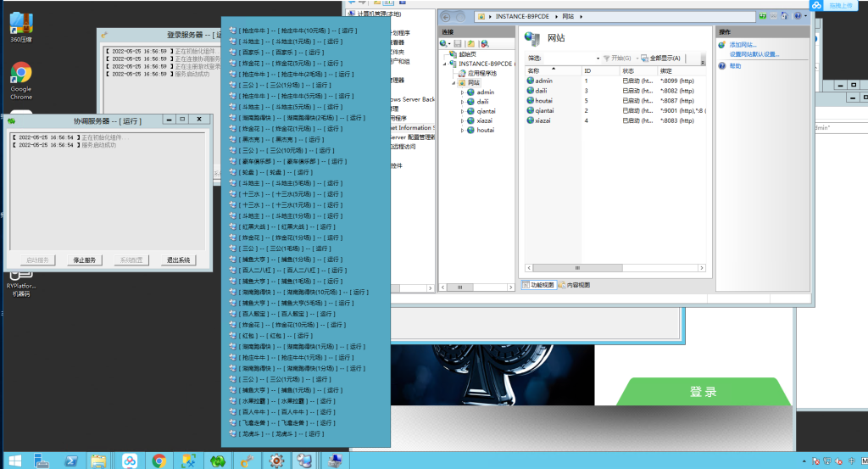Viewport: 868px width, 469px height.
Task: Select the houtai row in sites list
Action: [x=544, y=100]
